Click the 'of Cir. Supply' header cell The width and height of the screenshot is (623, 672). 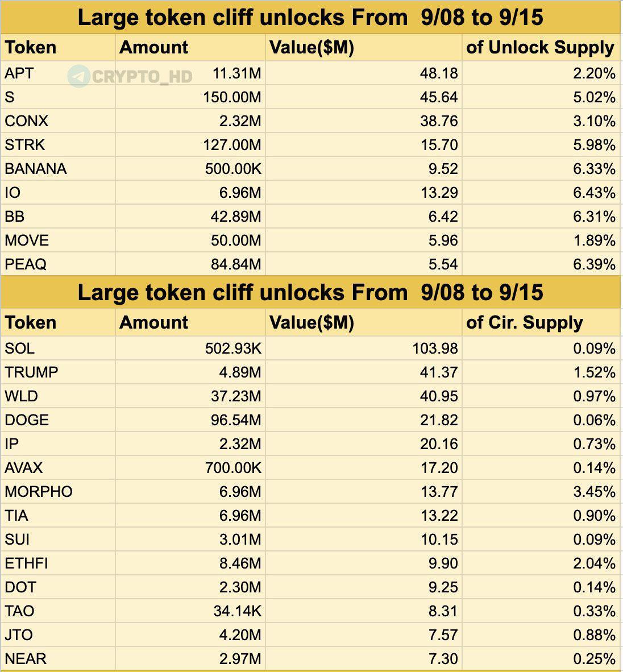point(541,323)
